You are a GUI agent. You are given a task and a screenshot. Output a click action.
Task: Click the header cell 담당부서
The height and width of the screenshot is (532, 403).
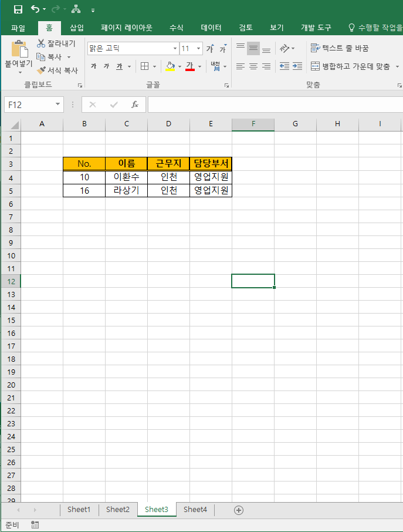211,164
